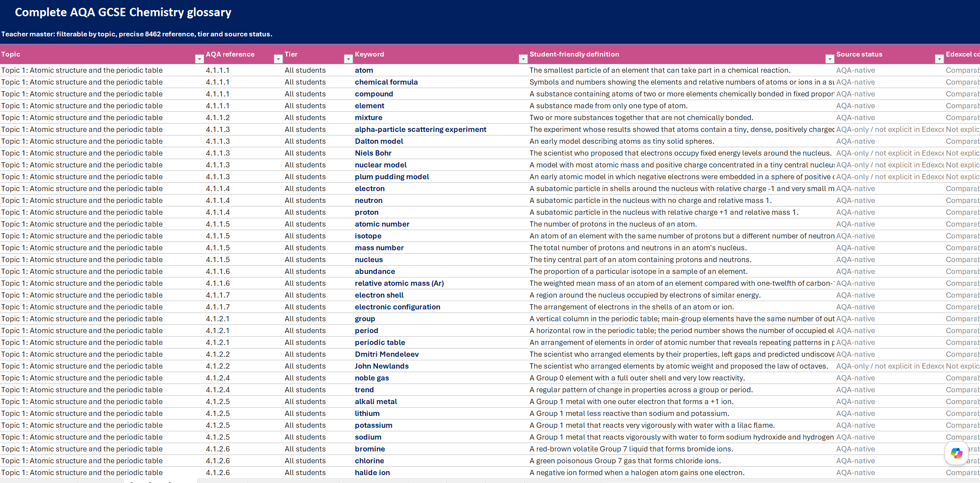This screenshot has height=483, width=980.
Task: Select the Topic cell in the halide ion row
Action: click(x=102, y=472)
